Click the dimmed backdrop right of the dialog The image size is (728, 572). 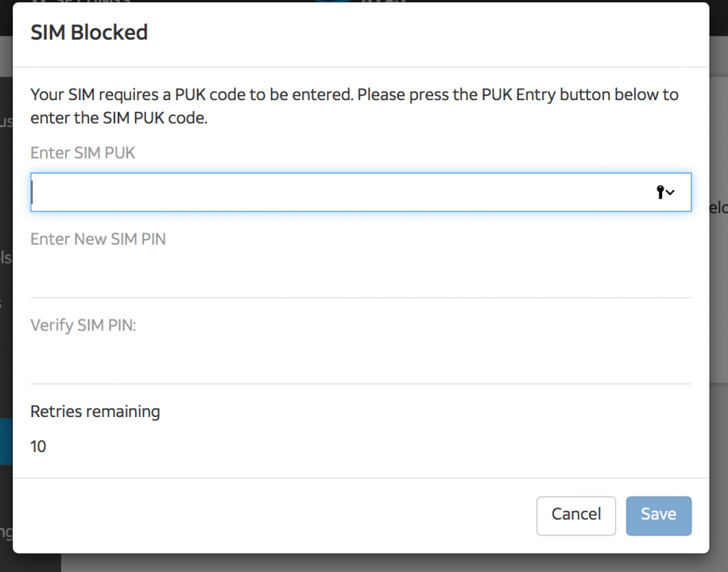pyautogui.click(x=718, y=318)
